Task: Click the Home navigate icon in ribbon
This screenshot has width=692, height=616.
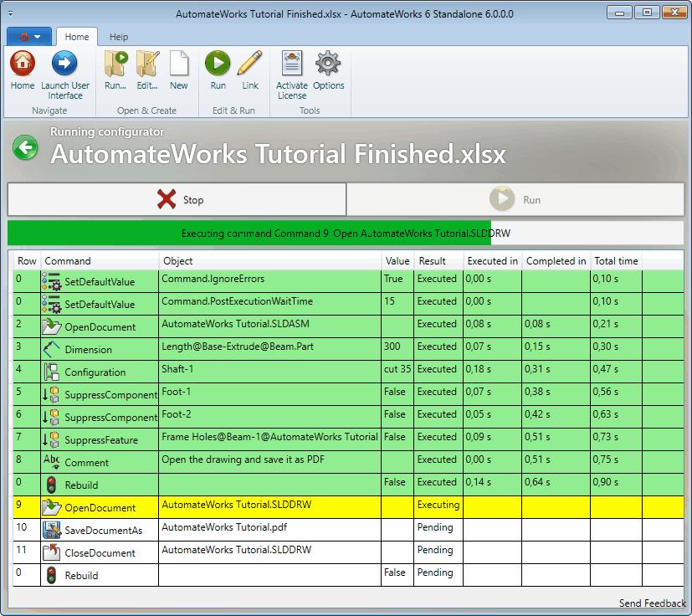Action: click(x=23, y=63)
